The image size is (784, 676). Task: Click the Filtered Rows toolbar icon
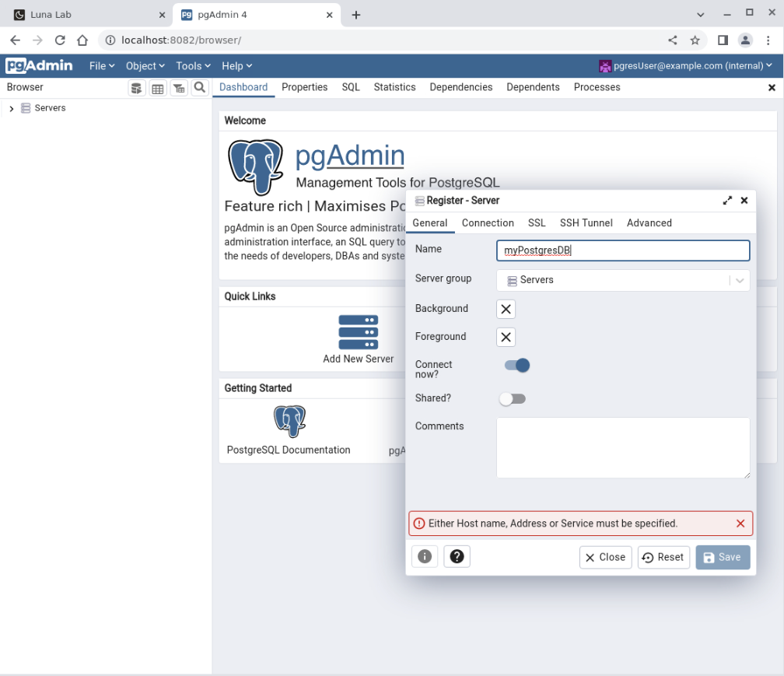click(x=179, y=88)
